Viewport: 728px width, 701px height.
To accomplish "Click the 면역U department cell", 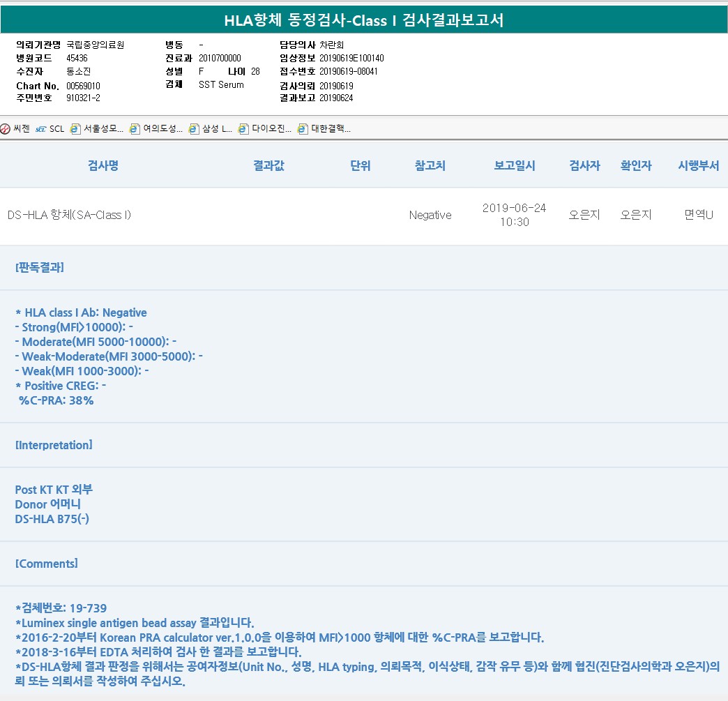I will [x=698, y=215].
